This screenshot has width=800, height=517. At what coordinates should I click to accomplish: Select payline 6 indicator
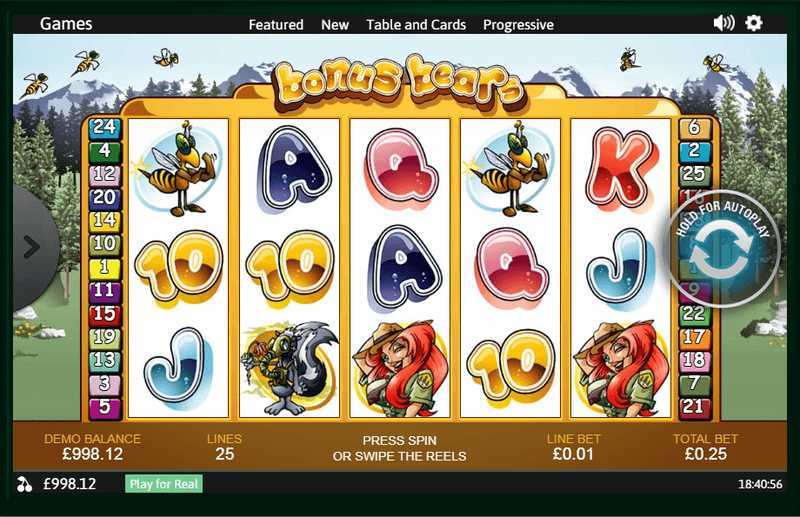click(694, 128)
